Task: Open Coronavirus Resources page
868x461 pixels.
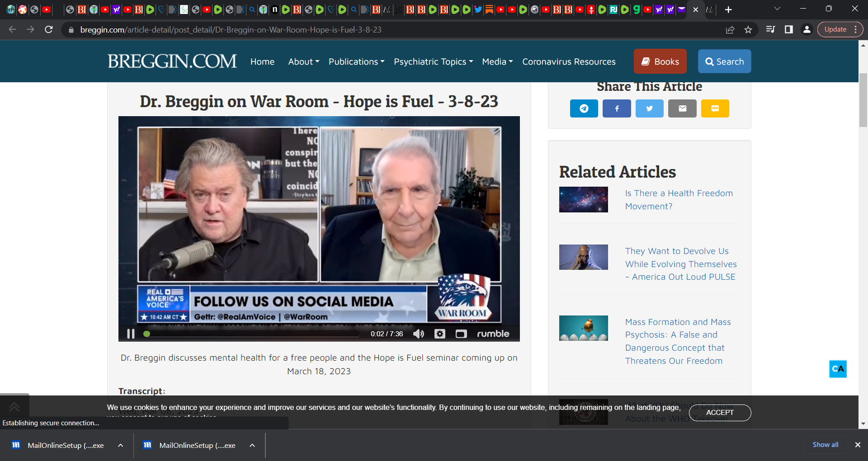Action: (569, 61)
